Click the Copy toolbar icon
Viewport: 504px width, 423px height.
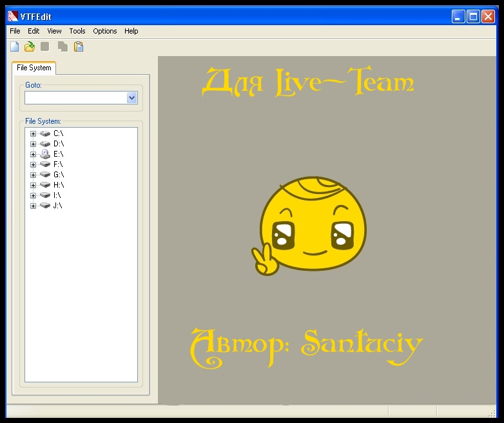tap(63, 46)
